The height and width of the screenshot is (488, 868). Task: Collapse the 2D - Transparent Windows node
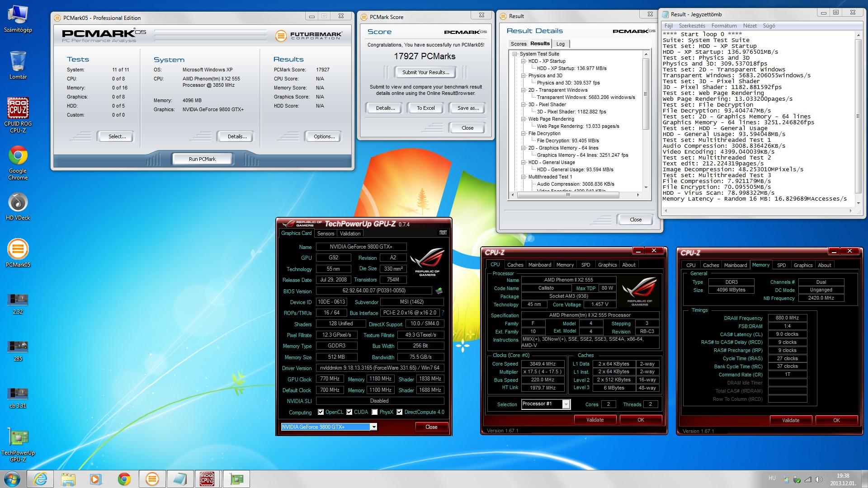point(523,90)
